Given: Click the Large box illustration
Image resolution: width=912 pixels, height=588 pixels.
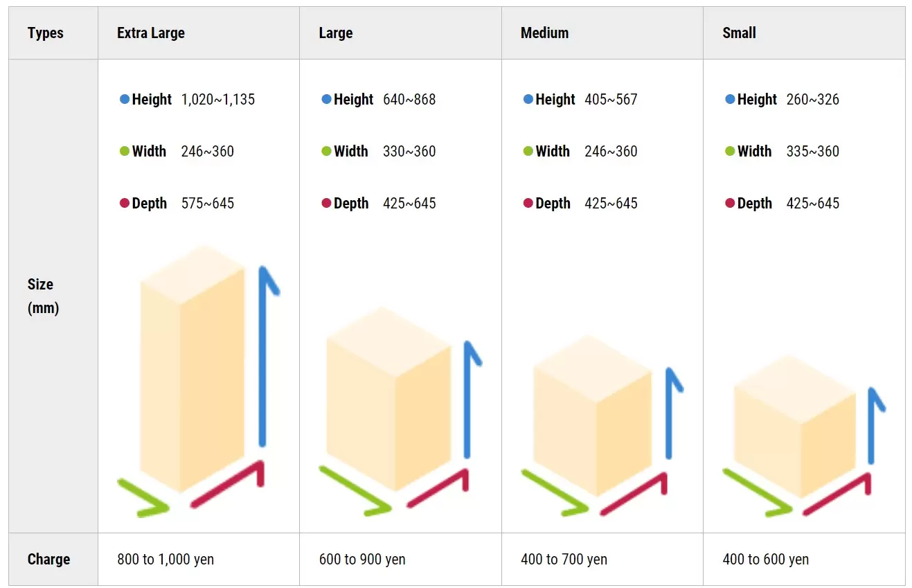Looking at the screenshot, I should [x=388, y=398].
